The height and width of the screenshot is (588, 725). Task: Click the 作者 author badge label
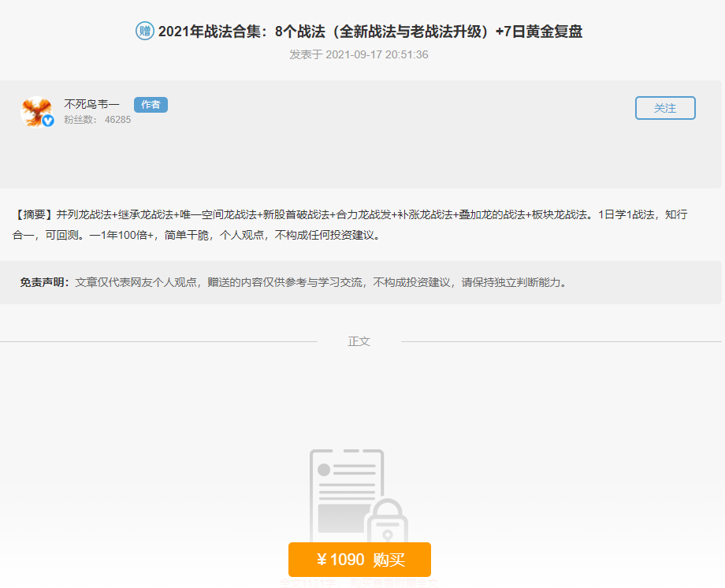150,103
